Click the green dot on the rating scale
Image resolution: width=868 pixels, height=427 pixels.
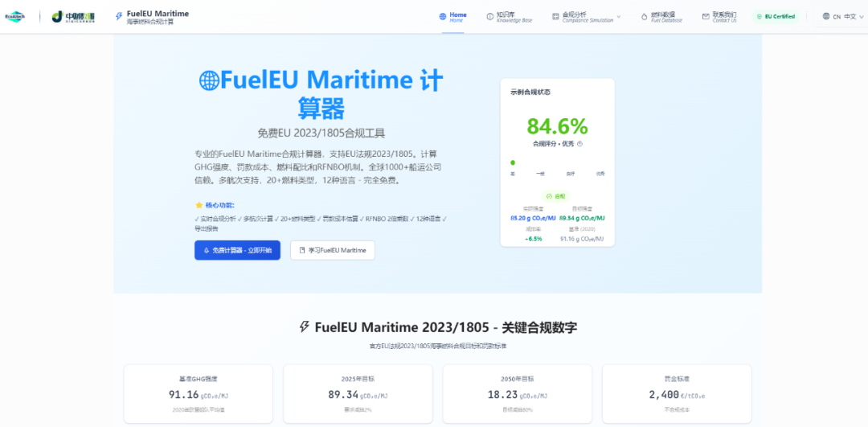(513, 162)
